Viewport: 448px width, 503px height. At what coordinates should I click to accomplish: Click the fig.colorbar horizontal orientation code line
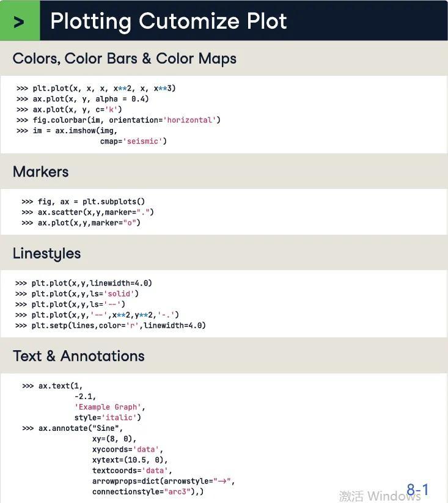pyautogui.click(x=126, y=120)
